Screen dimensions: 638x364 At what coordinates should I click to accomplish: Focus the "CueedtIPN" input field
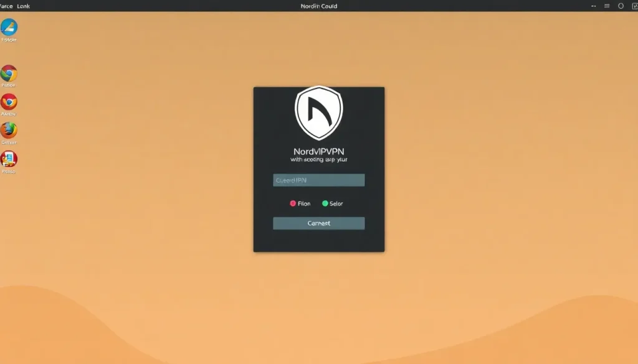[319, 180]
